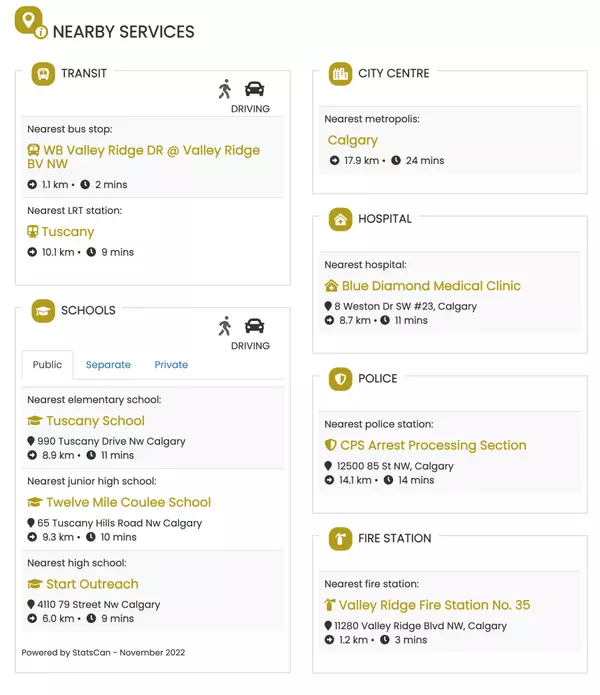Viewport: 600px width, 695px height.
Task: Click the Hospital section icon
Action: 340,219
